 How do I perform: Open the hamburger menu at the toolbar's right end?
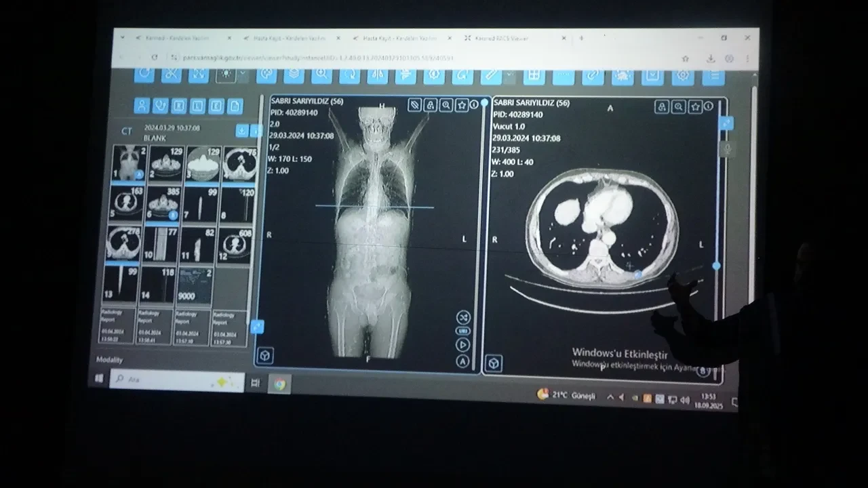pyautogui.click(x=713, y=76)
